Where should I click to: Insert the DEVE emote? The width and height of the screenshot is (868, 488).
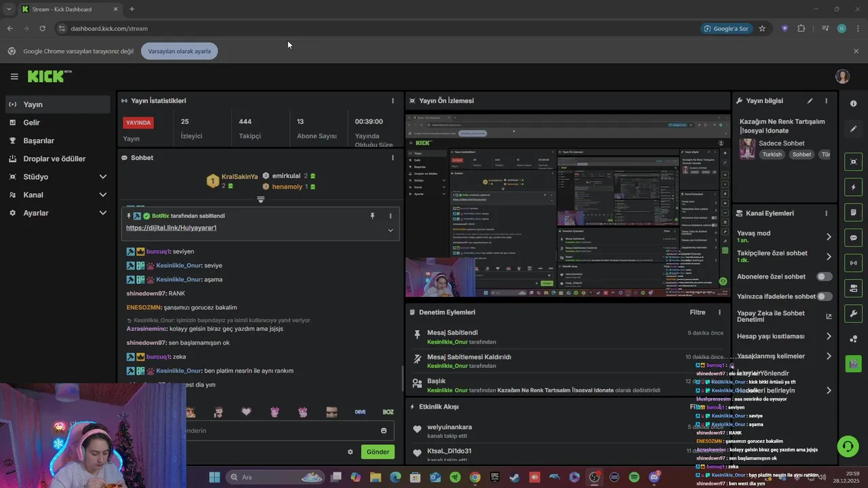(x=360, y=412)
